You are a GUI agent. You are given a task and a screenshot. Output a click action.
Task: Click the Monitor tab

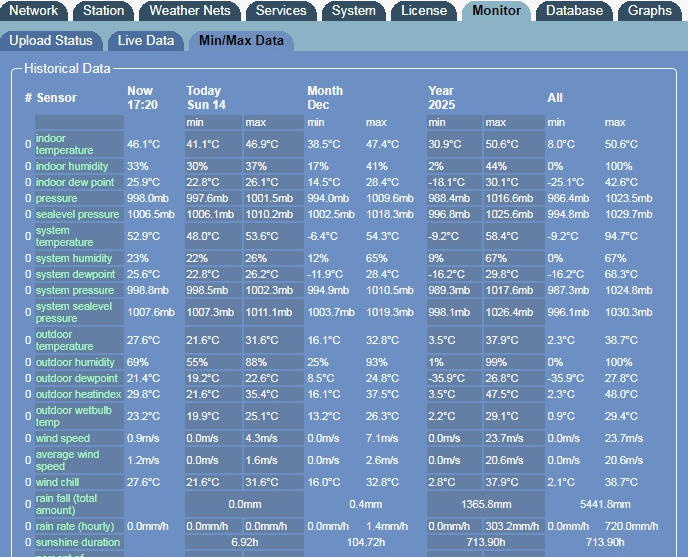point(496,11)
